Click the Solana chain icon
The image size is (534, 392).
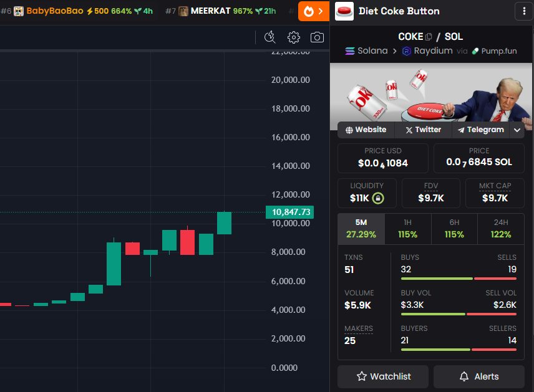tap(350, 51)
